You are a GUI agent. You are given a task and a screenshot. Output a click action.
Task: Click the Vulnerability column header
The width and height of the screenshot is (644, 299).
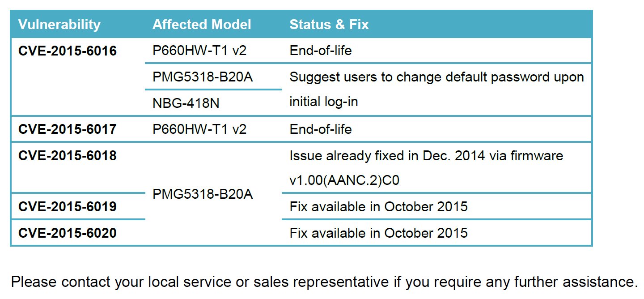pos(59,25)
